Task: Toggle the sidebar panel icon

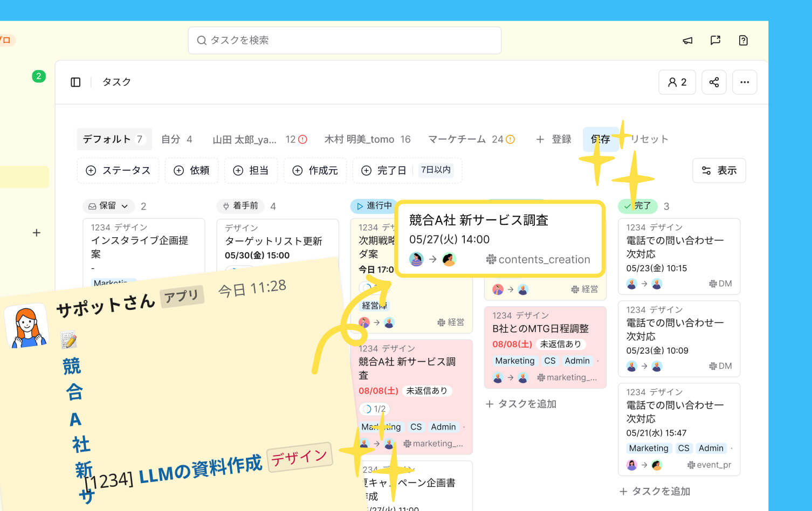Action: 75,82
